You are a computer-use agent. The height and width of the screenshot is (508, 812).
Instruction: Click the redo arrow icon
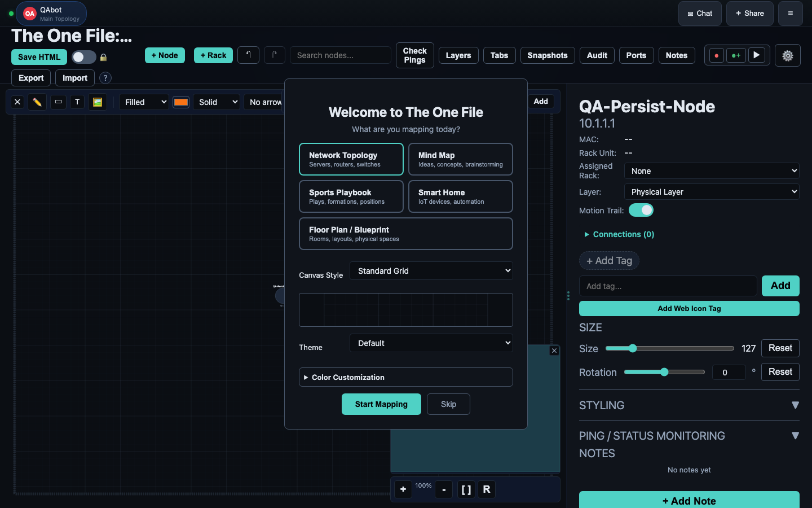tap(275, 55)
